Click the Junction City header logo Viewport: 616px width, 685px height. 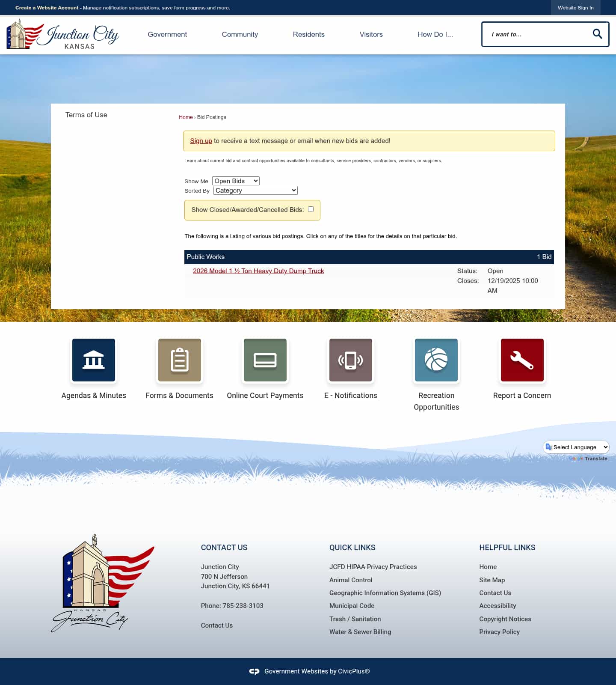click(63, 34)
